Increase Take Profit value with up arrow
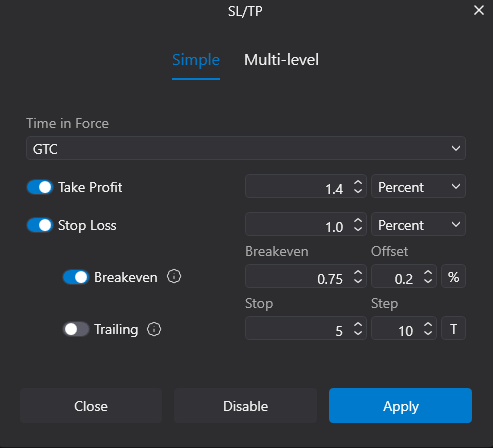 (x=358, y=183)
